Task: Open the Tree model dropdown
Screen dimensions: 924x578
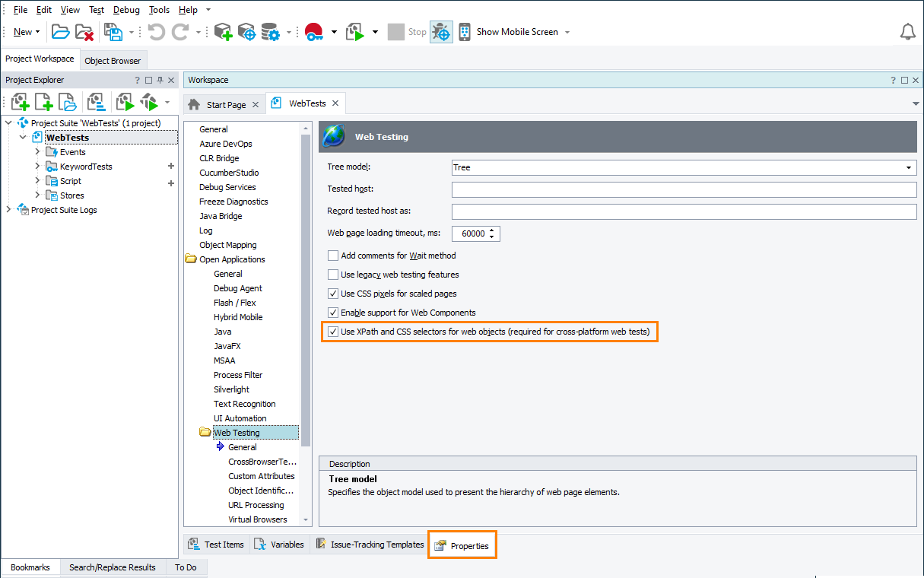Action: [x=909, y=167]
